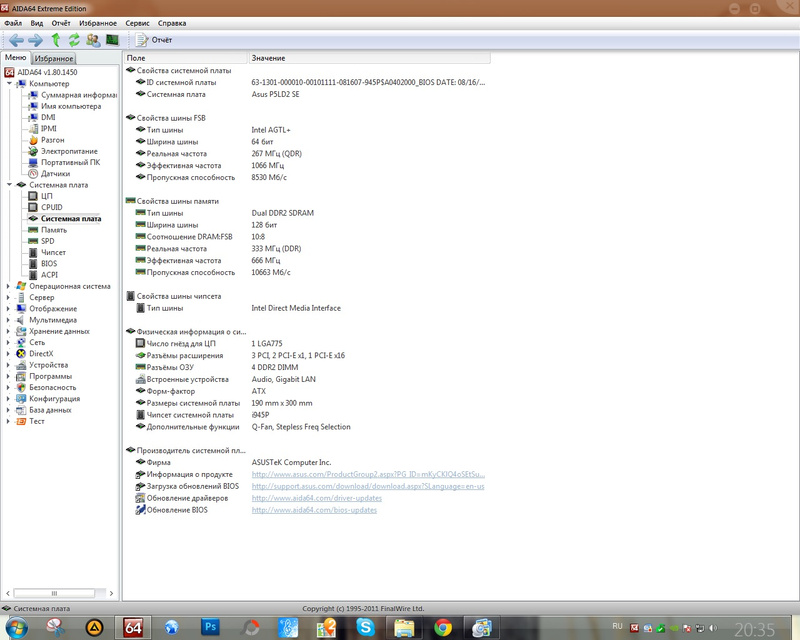
Task: Click the back navigation arrow in toolbar
Action: [x=16, y=40]
